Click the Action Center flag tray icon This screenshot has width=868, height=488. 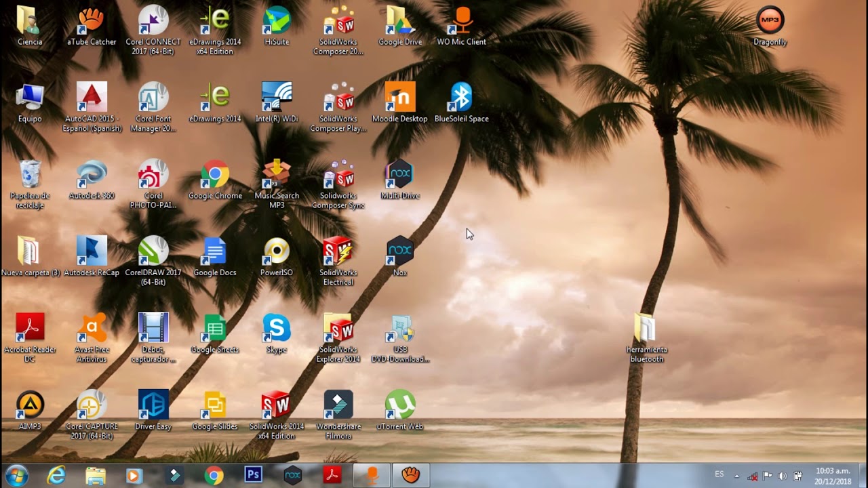coord(768,476)
